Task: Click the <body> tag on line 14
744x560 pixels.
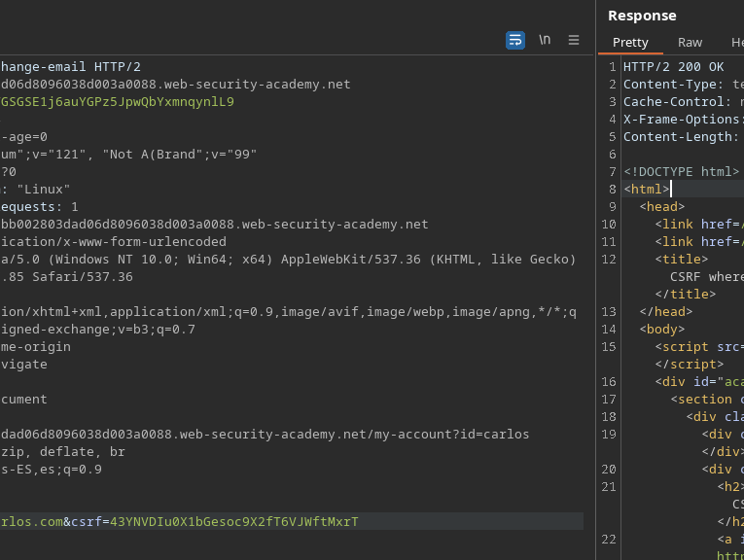Action: point(661,330)
